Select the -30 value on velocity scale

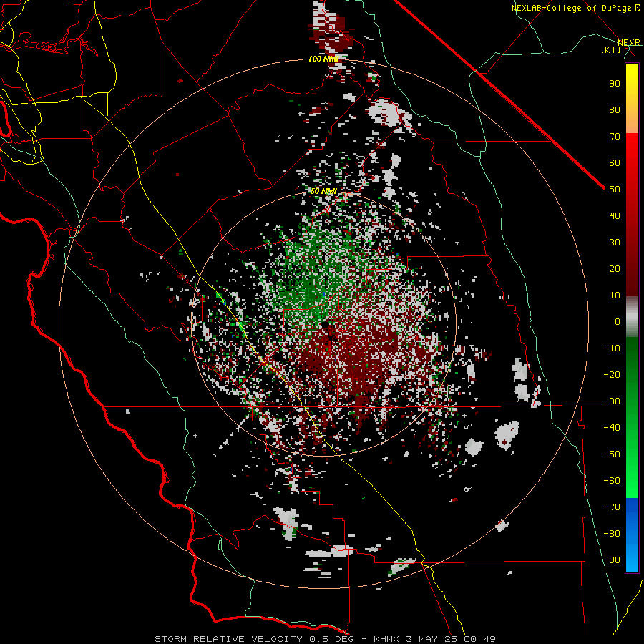click(x=612, y=401)
